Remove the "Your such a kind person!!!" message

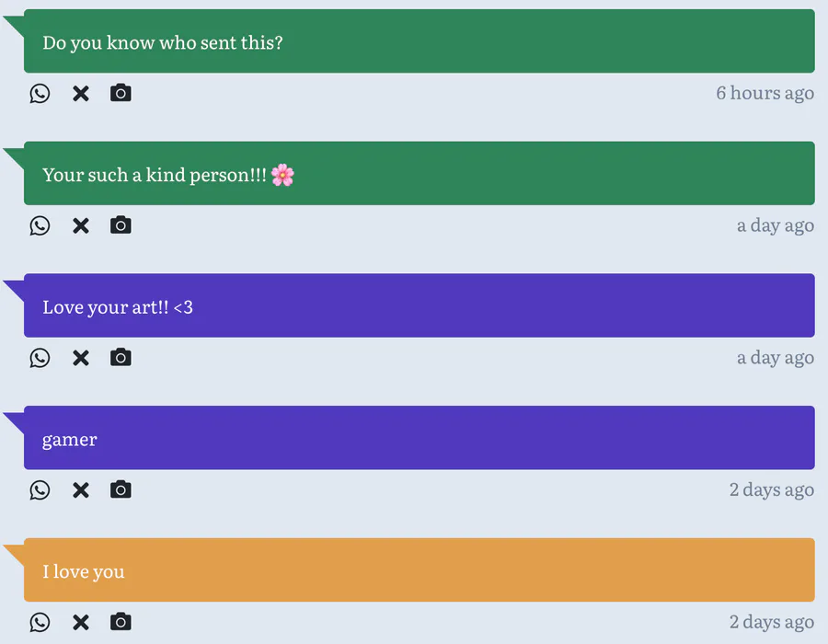[x=81, y=226]
